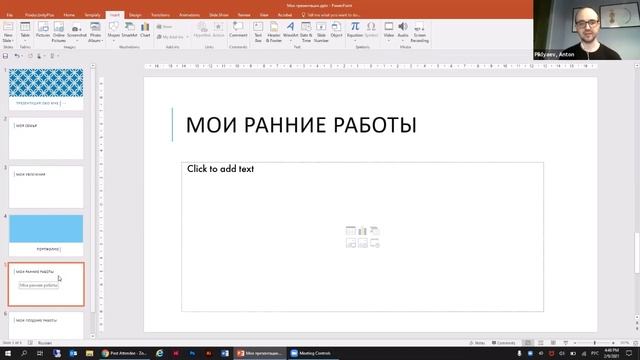Toggle the Notes pane in the status bar

[477, 343]
